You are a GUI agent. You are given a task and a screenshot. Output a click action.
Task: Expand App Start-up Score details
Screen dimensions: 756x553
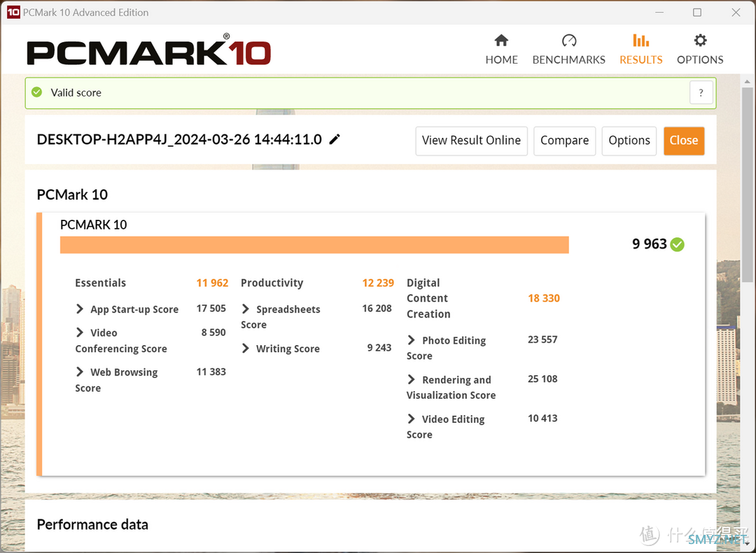[80, 309]
